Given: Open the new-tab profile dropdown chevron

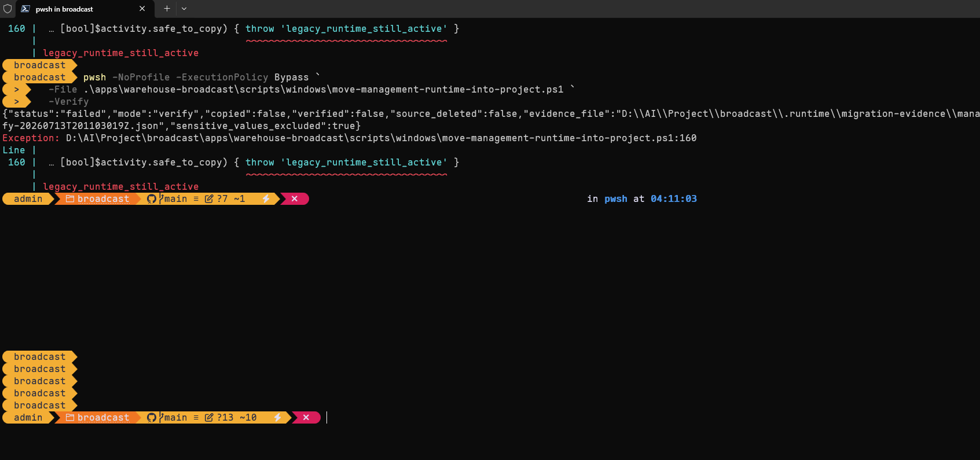Looking at the screenshot, I should (184, 9).
